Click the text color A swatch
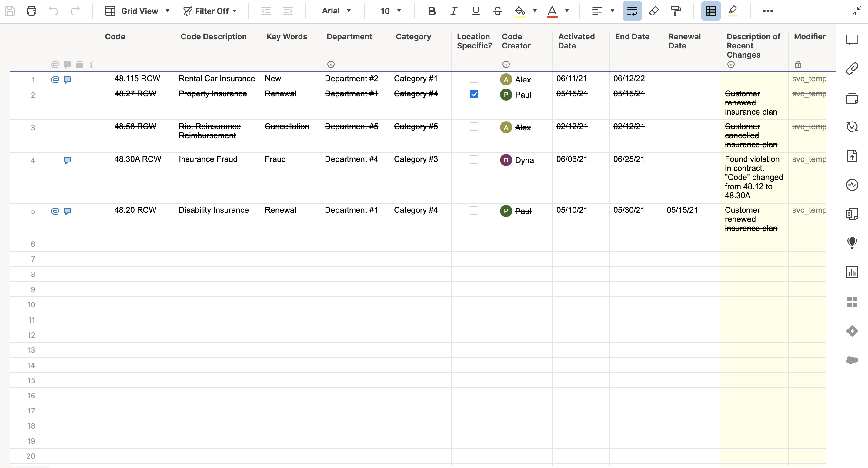The height and width of the screenshot is (468, 868). coord(552,11)
